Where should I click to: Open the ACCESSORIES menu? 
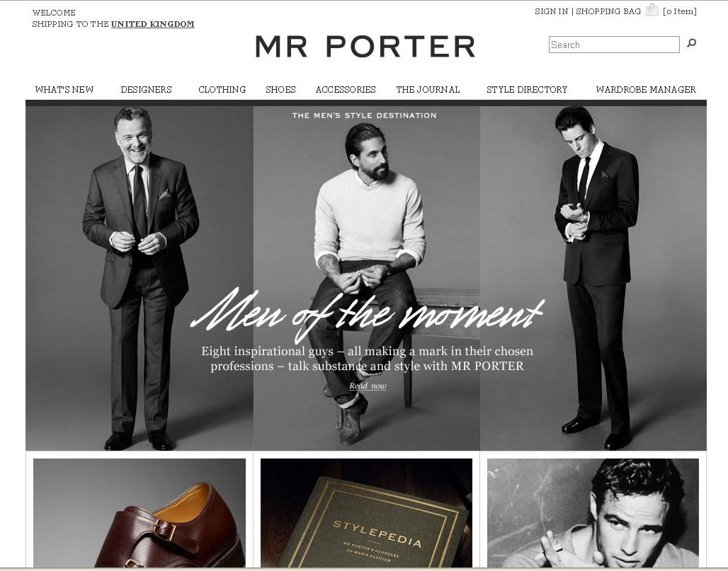(346, 90)
